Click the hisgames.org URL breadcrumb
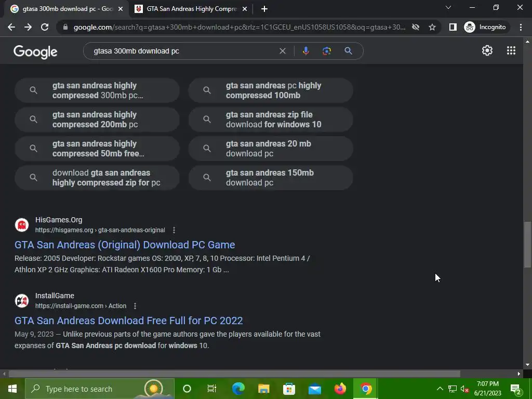The image size is (532, 399). 100,230
